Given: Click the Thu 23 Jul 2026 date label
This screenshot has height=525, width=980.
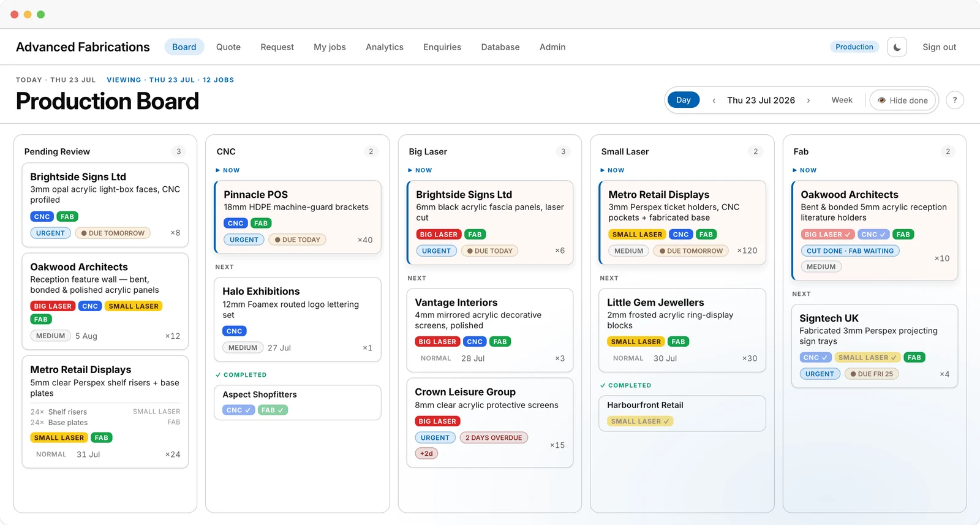Looking at the screenshot, I should click(761, 100).
